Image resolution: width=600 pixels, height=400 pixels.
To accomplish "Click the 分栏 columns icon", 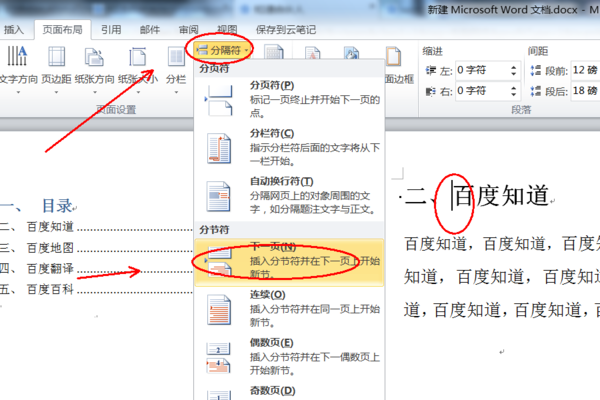I will [x=176, y=57].
